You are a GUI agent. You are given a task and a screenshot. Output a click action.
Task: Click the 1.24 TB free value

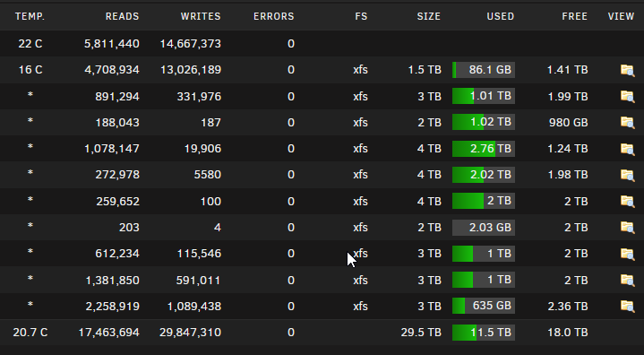point(567,149)
